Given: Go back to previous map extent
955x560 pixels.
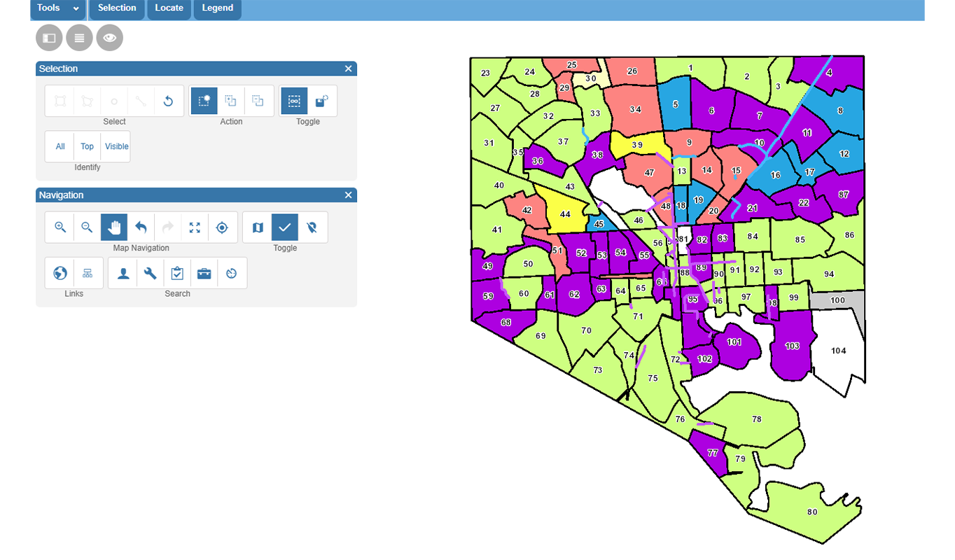Looking at the screenshot, I should coord(141,227).
